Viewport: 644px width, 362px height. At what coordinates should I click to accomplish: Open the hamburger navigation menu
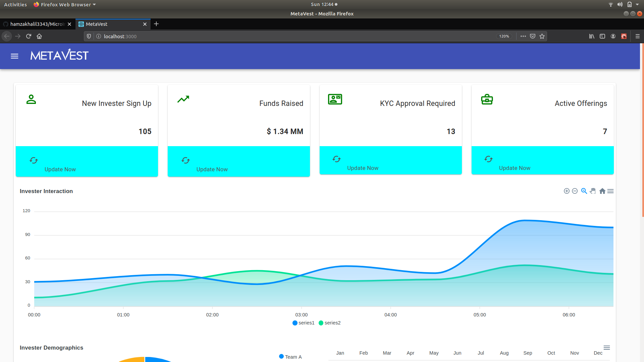[x=14, y=56]
